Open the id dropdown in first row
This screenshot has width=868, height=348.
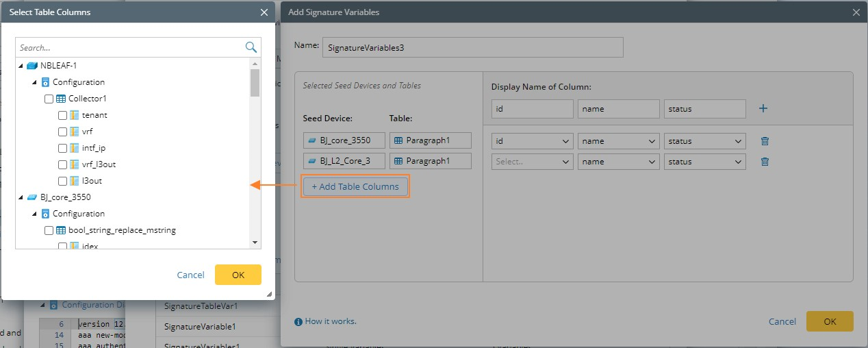point(532,141)
